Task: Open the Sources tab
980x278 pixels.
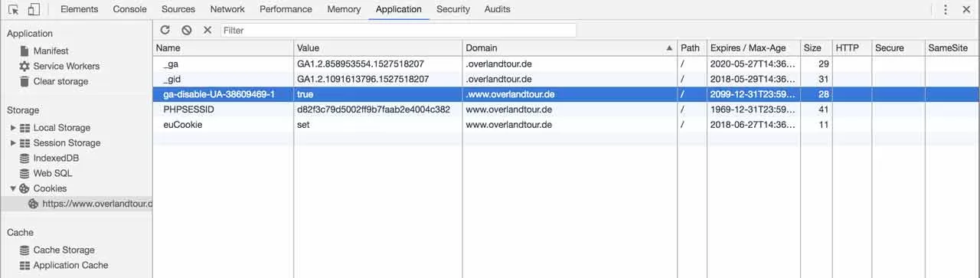Action: (x=178, y=9)
